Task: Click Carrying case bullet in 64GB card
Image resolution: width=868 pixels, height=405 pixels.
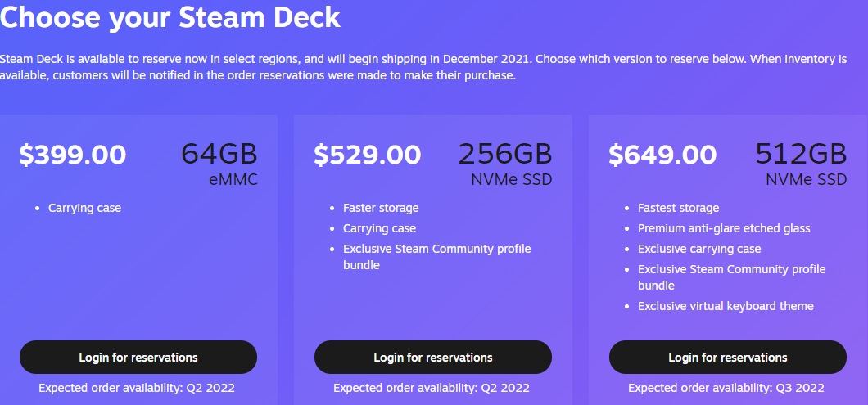Action: pyautogui.click(x=84, y=208)
